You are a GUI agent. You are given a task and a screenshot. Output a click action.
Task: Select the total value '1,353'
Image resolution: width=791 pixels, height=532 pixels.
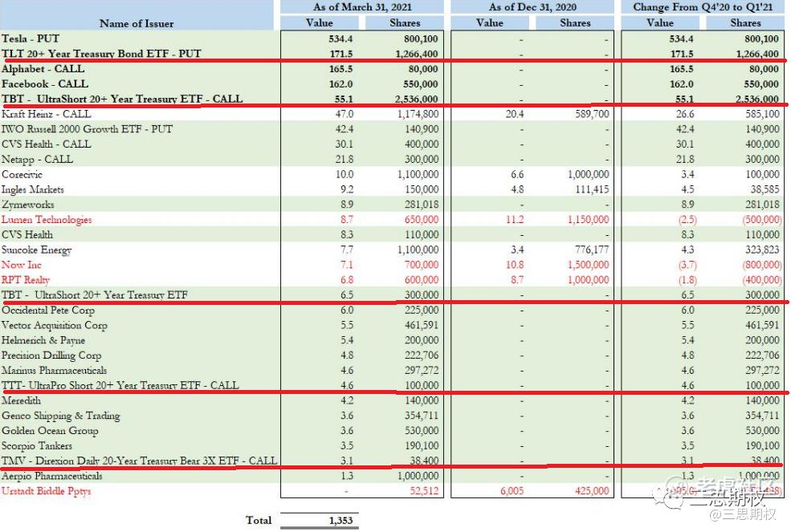[x=340, y=521]
